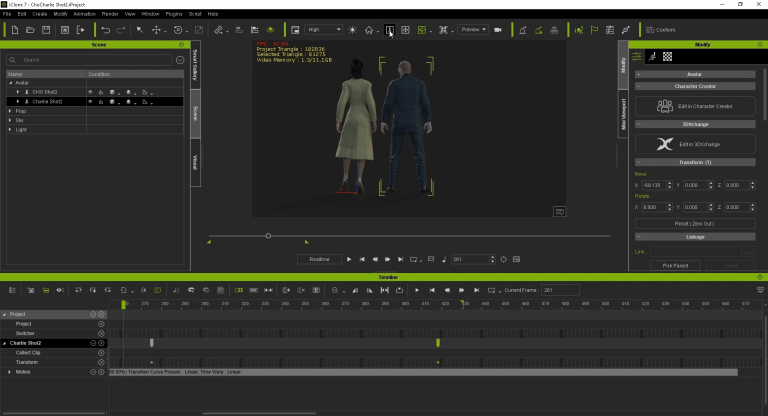This screenshot has height=416, width=768.
Task: Open the project folder icon in toolbar
Action: coord(30,30)
